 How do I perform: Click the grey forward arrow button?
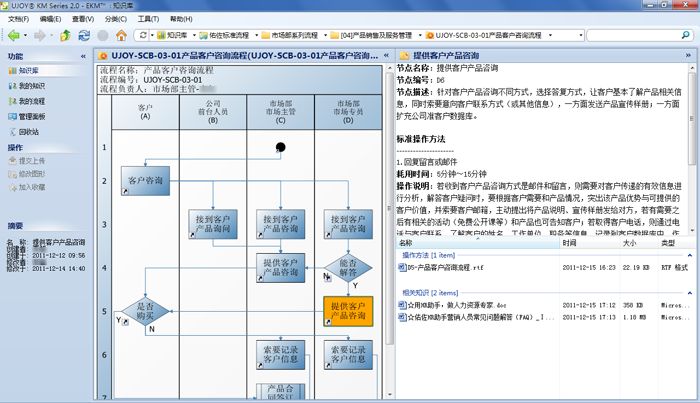click(40, 35)
